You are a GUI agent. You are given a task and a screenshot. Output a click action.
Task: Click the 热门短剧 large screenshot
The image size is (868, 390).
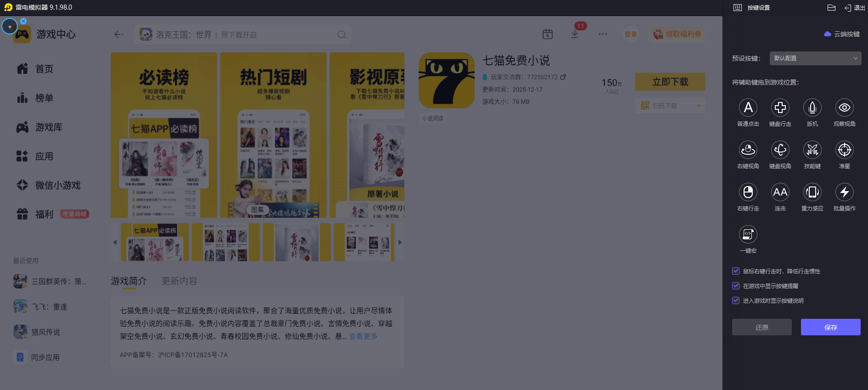click(274, 135)
